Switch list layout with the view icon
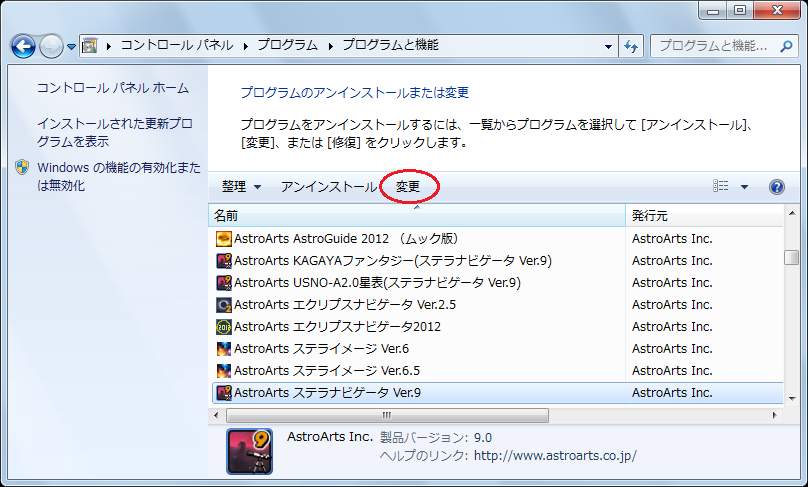 pos(720,186)
